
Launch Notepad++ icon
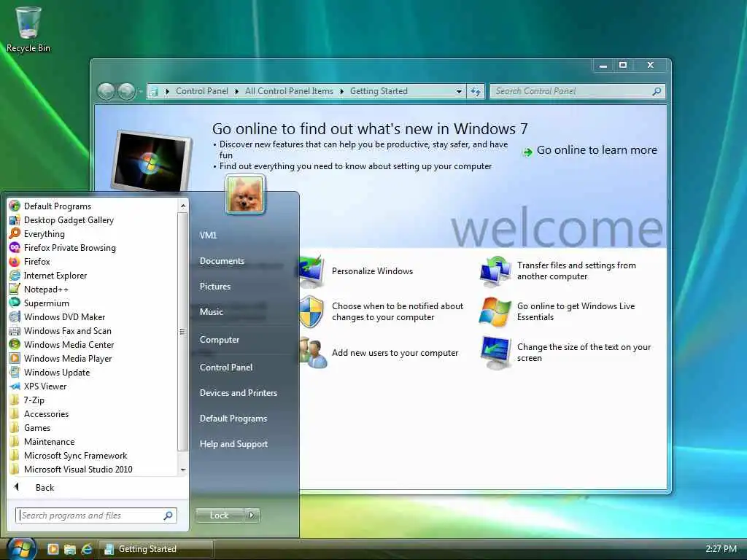pos(15,289)
